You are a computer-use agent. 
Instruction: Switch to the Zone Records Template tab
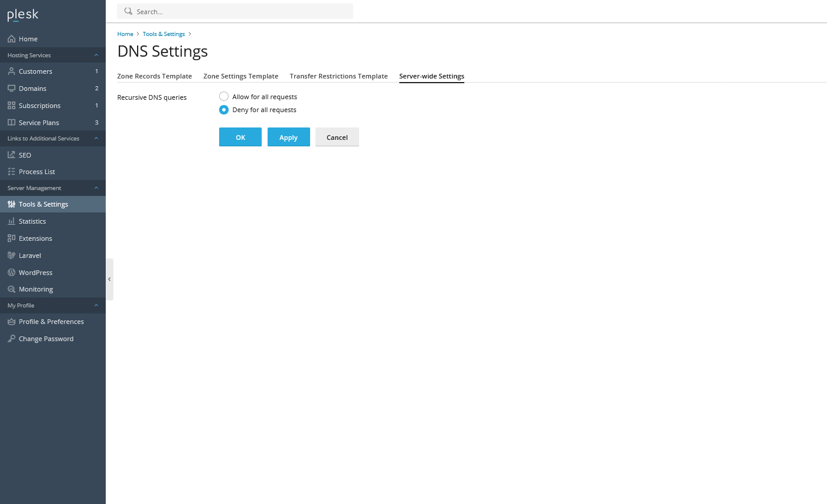tap(154, 76)
